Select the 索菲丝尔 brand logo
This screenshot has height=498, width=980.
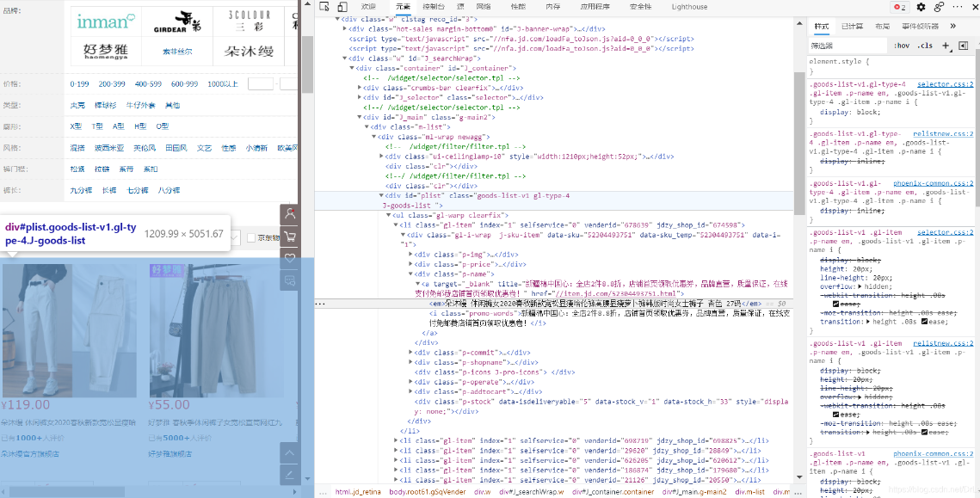pos(177,52)
